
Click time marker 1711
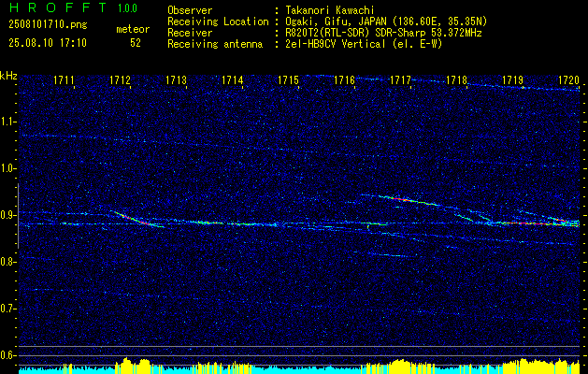[64, 80]
